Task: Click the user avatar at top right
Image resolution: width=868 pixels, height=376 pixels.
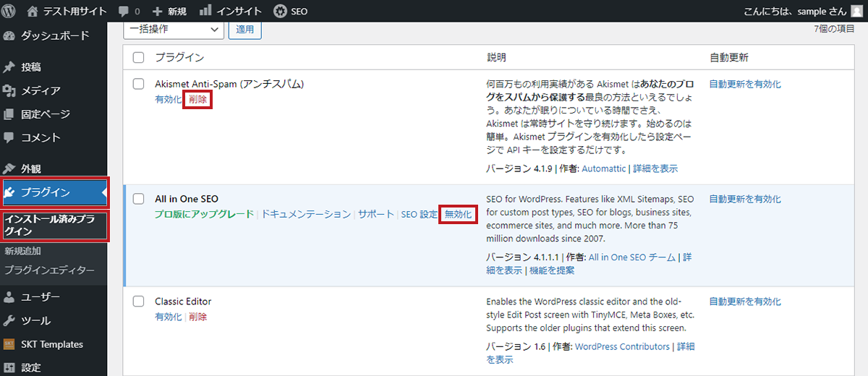Action: click(x=856, y=11)
